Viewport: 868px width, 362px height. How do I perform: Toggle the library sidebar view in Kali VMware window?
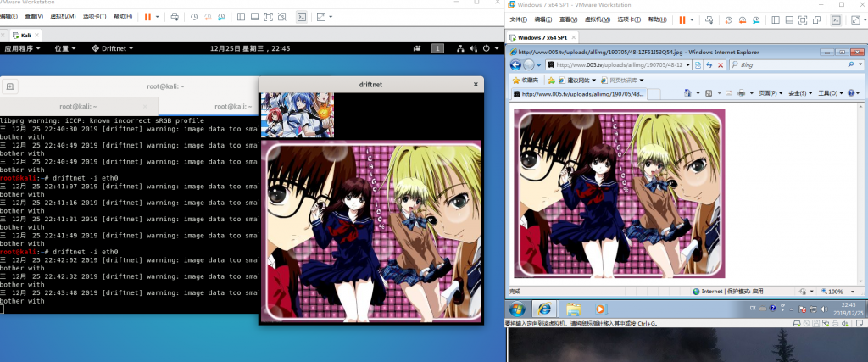(x=241, y=17)
